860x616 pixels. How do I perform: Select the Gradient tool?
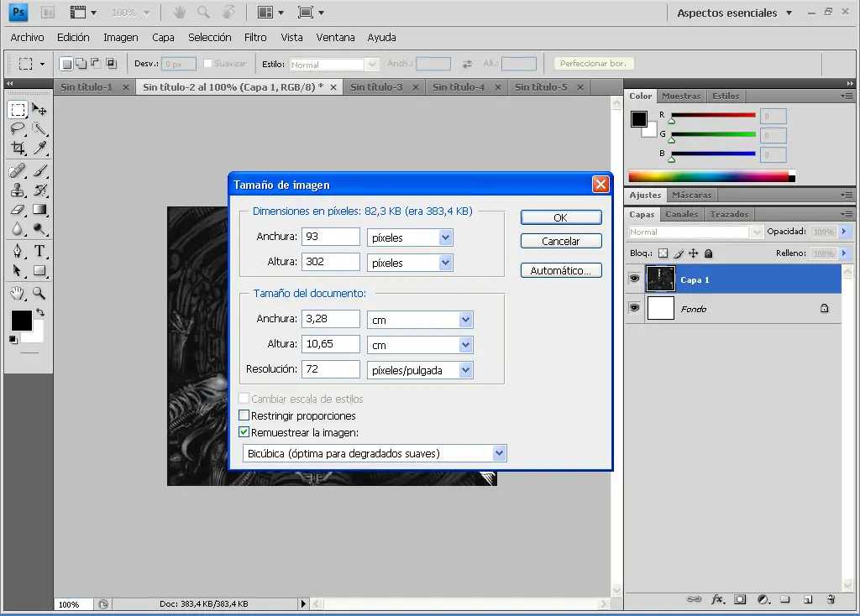pos(39,209)
